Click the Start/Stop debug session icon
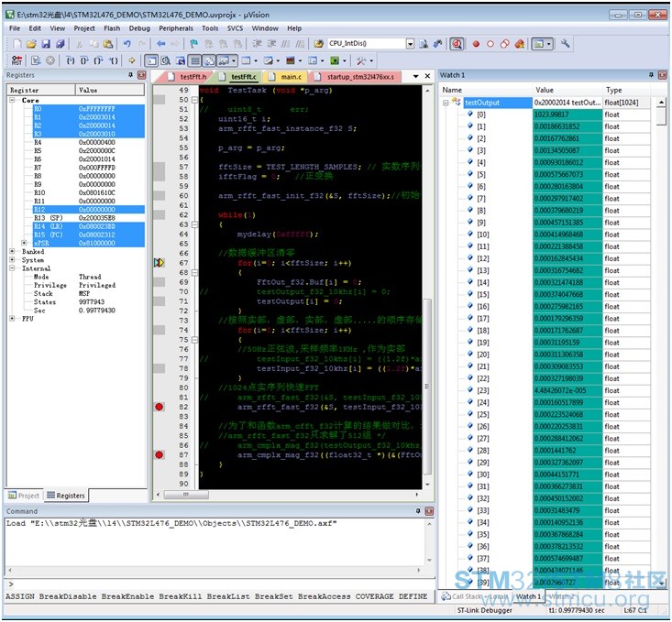 click(457, 44)
